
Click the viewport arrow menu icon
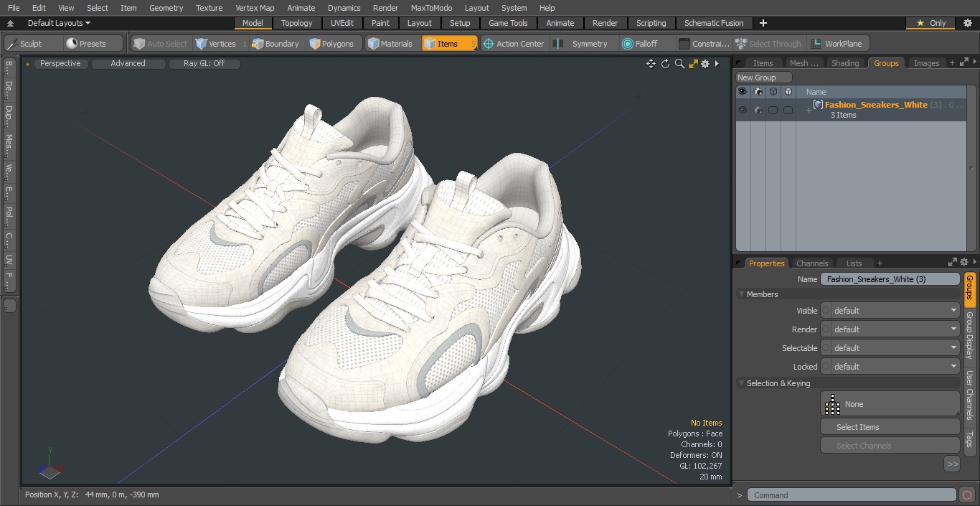click(x=717, y=64)
